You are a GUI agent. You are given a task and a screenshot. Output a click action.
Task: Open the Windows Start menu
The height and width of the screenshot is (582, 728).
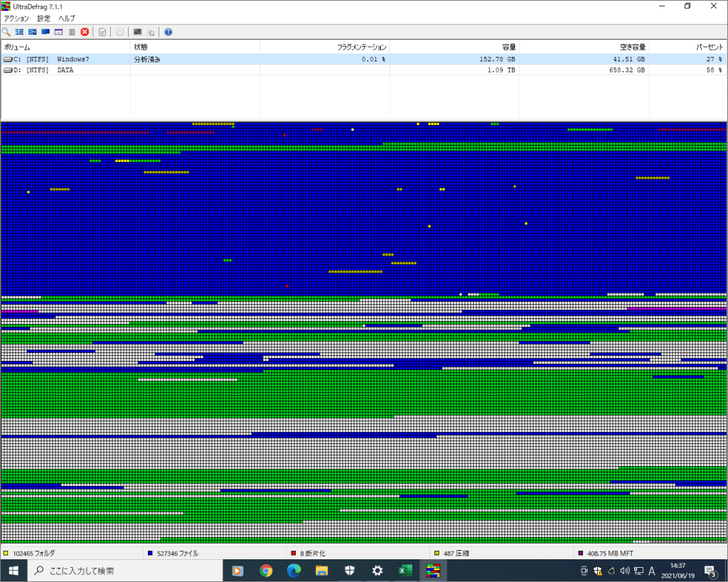14,571
